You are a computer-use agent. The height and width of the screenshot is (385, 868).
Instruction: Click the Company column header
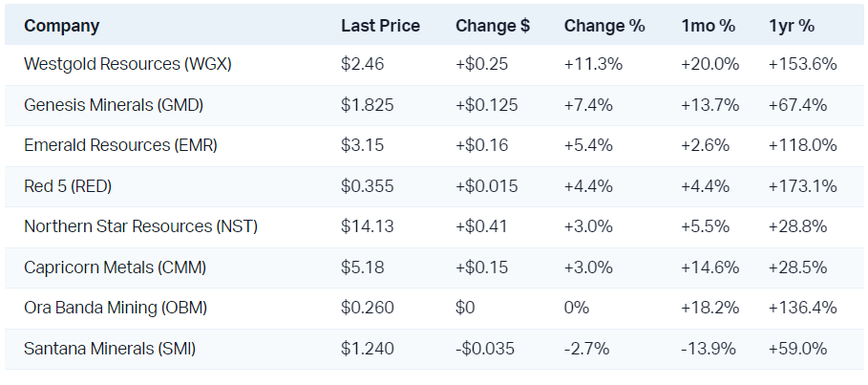point(61,26)
